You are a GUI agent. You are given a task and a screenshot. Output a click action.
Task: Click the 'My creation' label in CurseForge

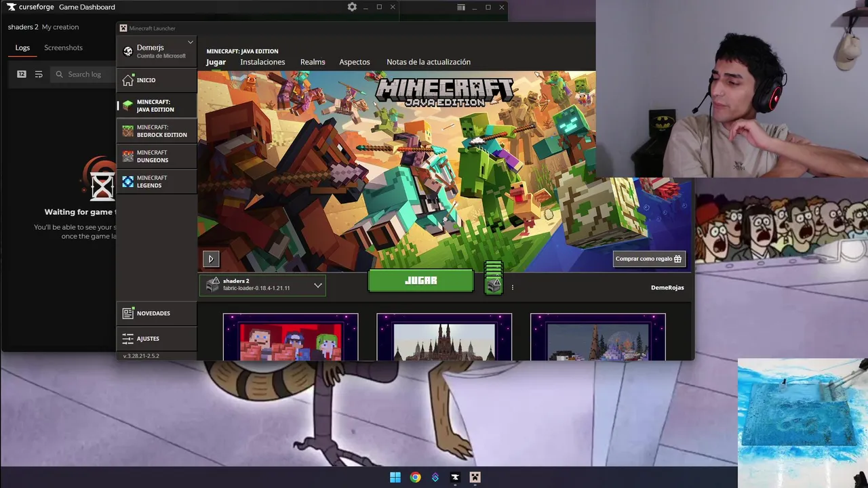click(60, 27)
